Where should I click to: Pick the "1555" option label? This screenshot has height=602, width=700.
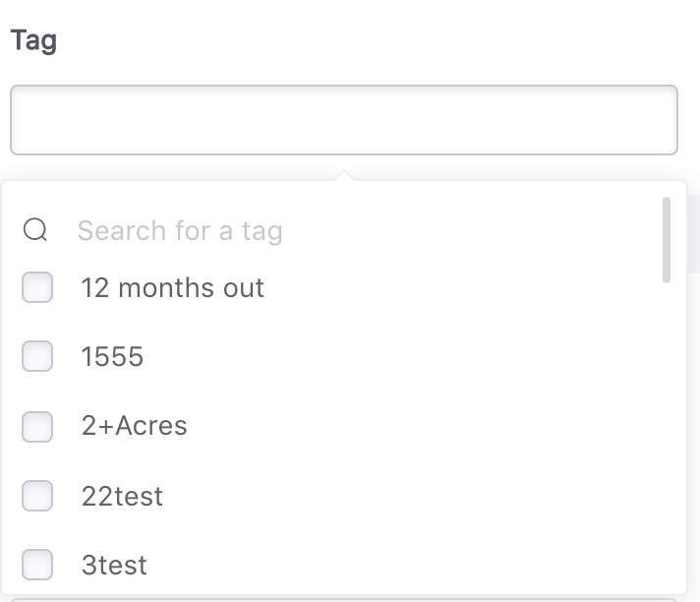(x=112, y=356)
